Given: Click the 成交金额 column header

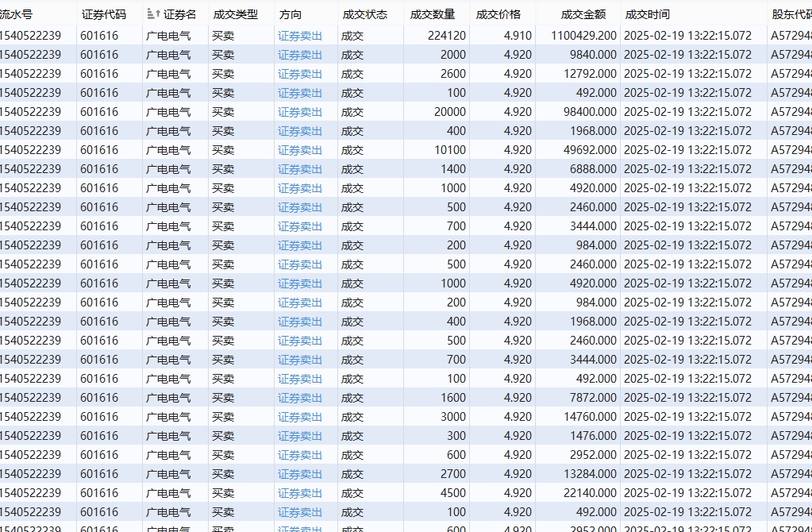Looking at the screenshot, I should coord(583,14).
